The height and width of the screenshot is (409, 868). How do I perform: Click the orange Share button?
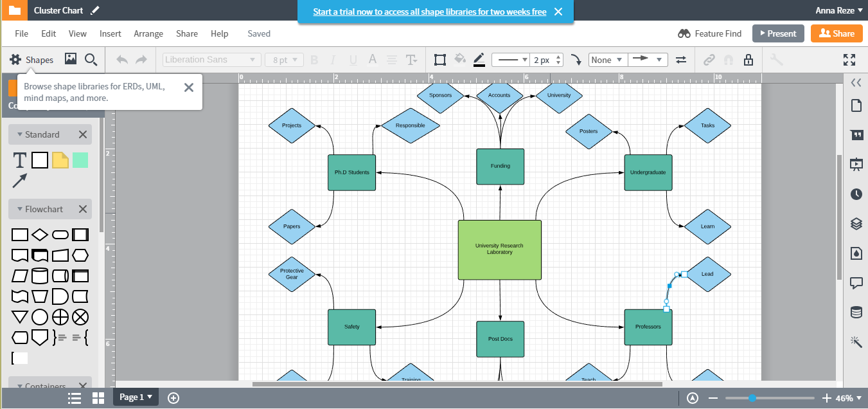pos(837,33)
